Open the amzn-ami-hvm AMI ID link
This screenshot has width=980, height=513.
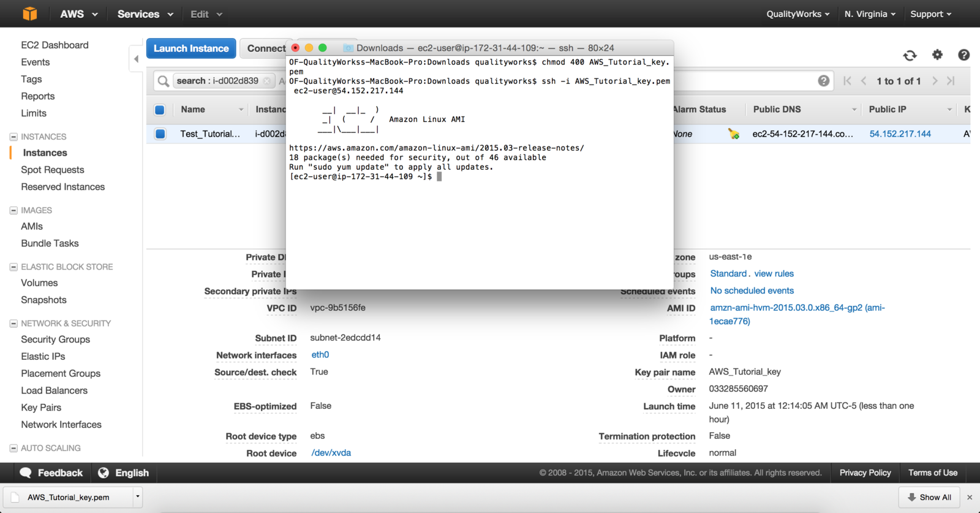[x=797, y=314]
